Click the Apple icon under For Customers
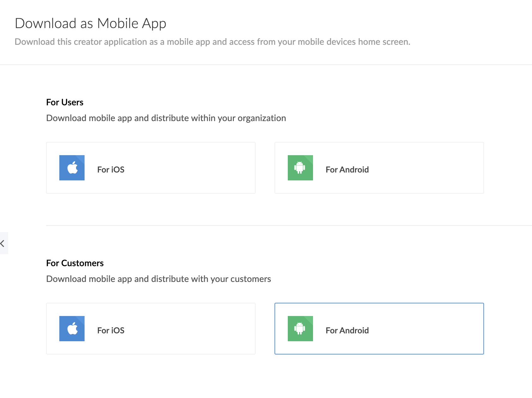 tap(72, 328)
